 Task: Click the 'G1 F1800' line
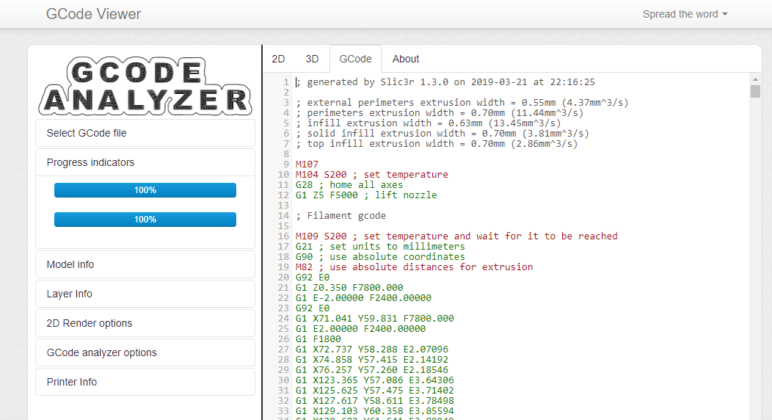coord(318,339)
